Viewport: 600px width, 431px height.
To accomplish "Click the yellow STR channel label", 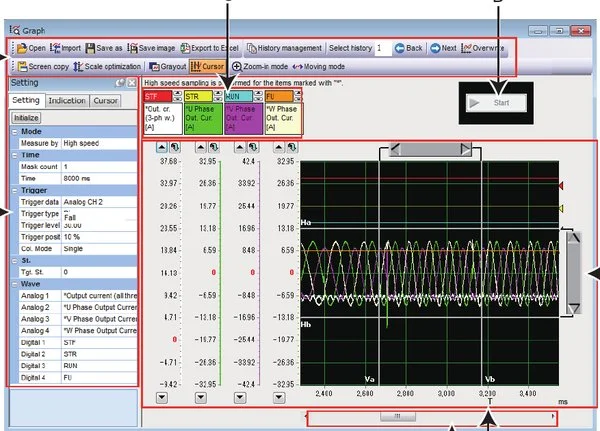I will click(198, 96).
